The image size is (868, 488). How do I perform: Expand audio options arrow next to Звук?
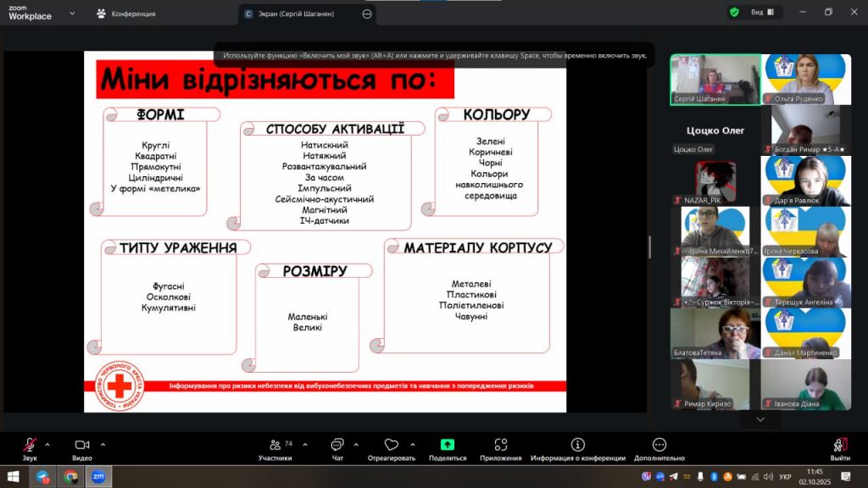click(x=47, y=444)
